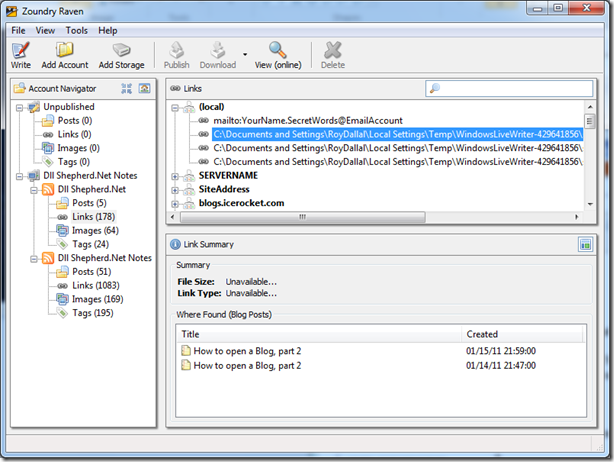614x462 pixels.
Task: Collapse the Unpublished account tree node
Action: [x=18, y=106]
